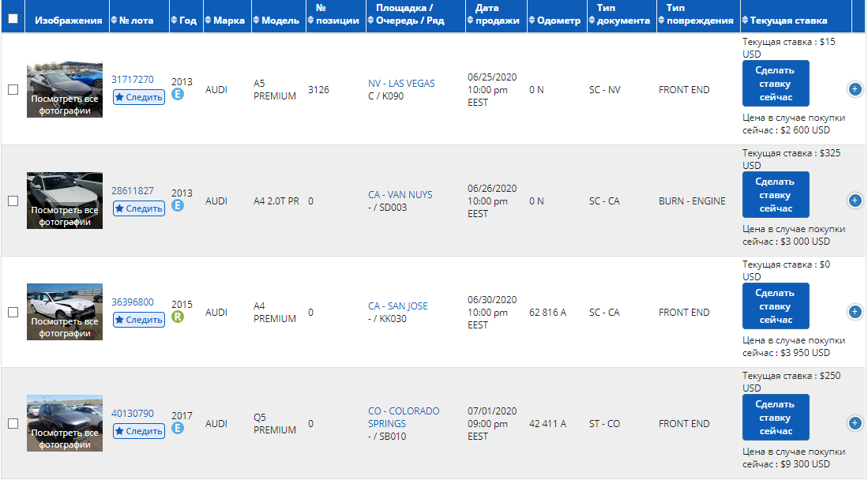This screenshot has height=480, width=868.
Task: Click the star Следить button for lot 28611827
Action: [x=139, y=208]
